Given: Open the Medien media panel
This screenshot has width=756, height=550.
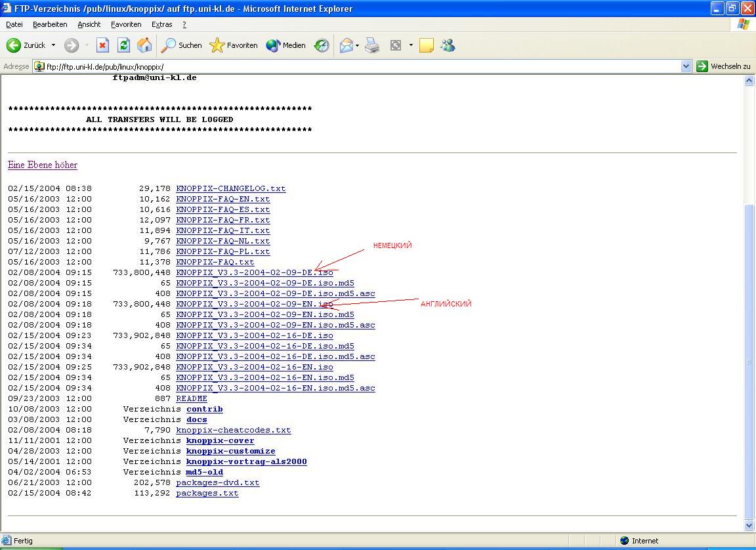Looking at the screenshot, I should (286, 45).
